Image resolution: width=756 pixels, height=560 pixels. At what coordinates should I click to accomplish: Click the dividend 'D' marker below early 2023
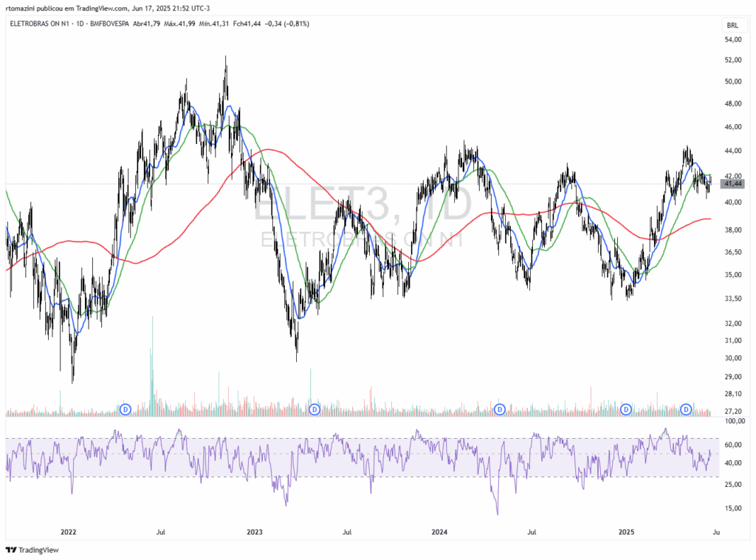coord(315,409)
